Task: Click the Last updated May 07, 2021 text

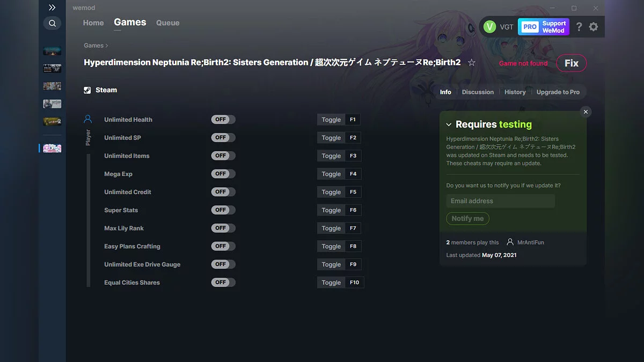Action: [481, 255]
